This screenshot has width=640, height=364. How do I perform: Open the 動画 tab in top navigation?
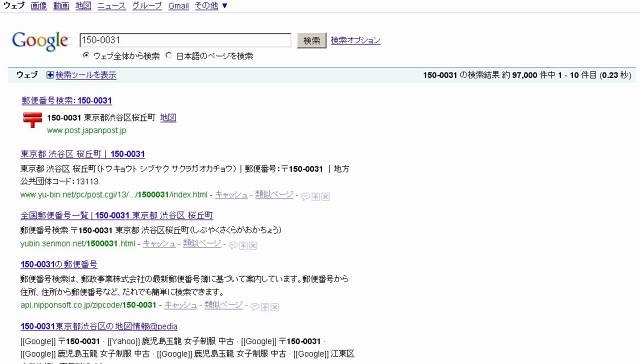coord(61,6)
